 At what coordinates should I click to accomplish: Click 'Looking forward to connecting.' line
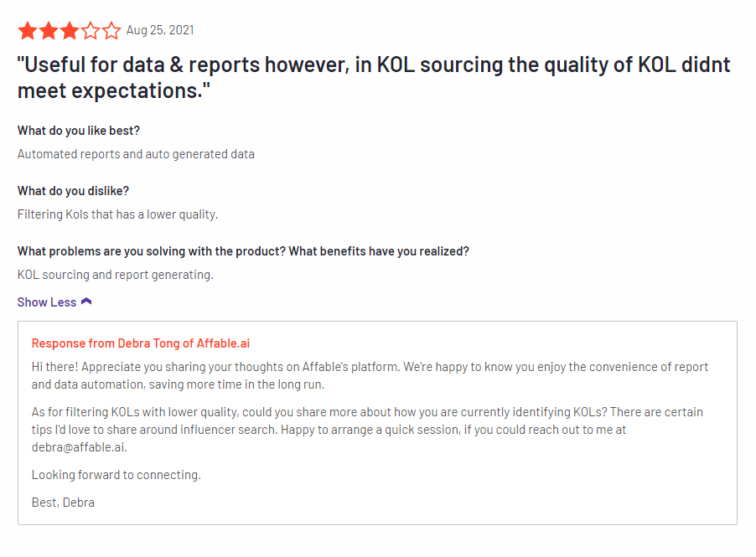pyautogui.click(x=117, y=475)
